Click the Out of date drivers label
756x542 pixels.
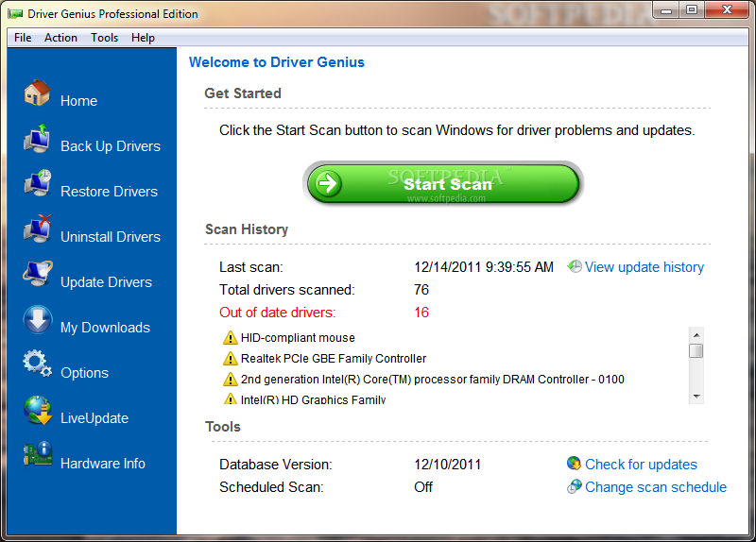coord(277,313)
